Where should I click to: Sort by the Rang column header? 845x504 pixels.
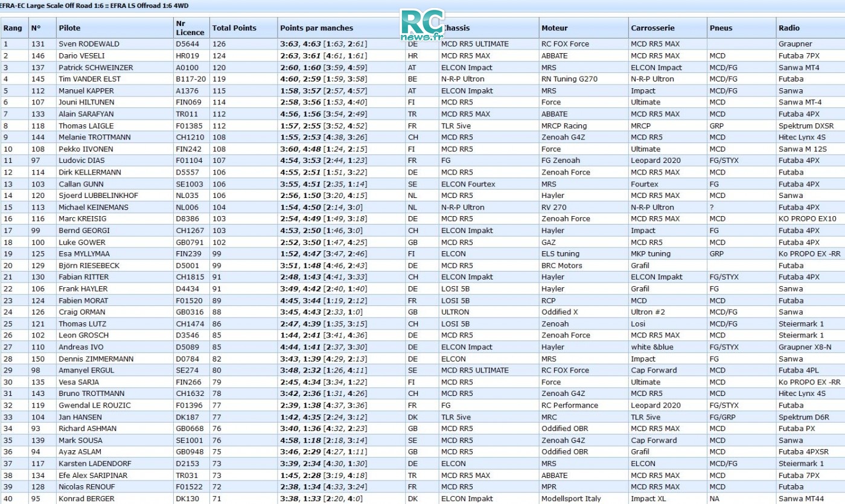[13, 28]
